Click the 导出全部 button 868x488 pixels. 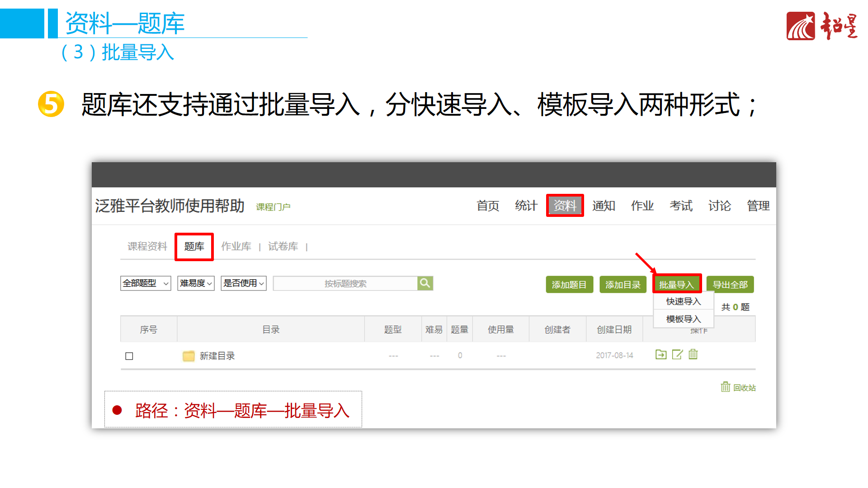point(730,285)
